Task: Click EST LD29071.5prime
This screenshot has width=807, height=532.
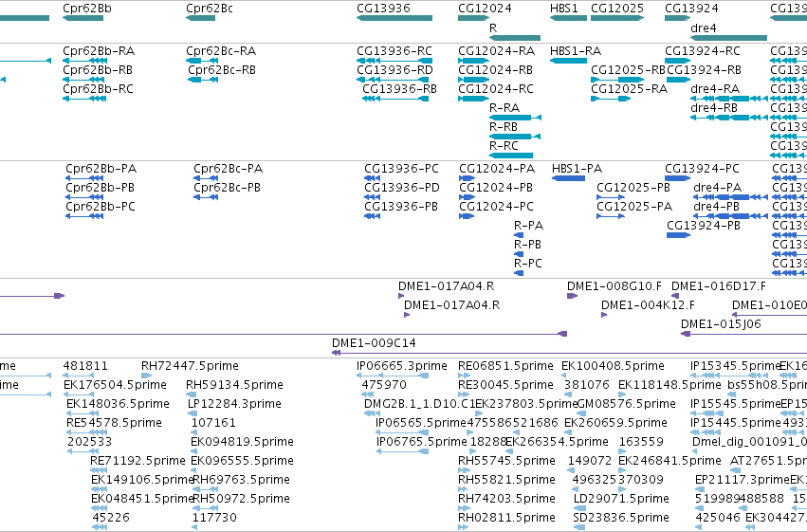Action: [621, 500]
